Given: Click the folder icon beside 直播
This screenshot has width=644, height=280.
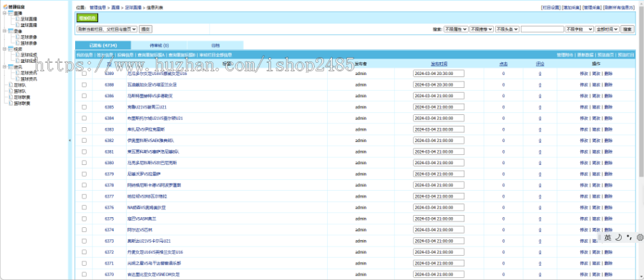Looking at the screenshot, I should 10,13.
